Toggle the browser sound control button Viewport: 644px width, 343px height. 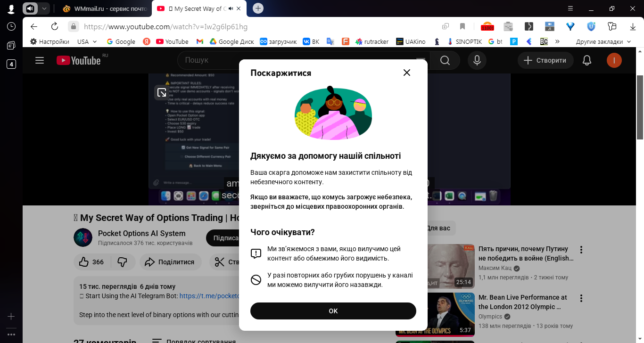31,8
